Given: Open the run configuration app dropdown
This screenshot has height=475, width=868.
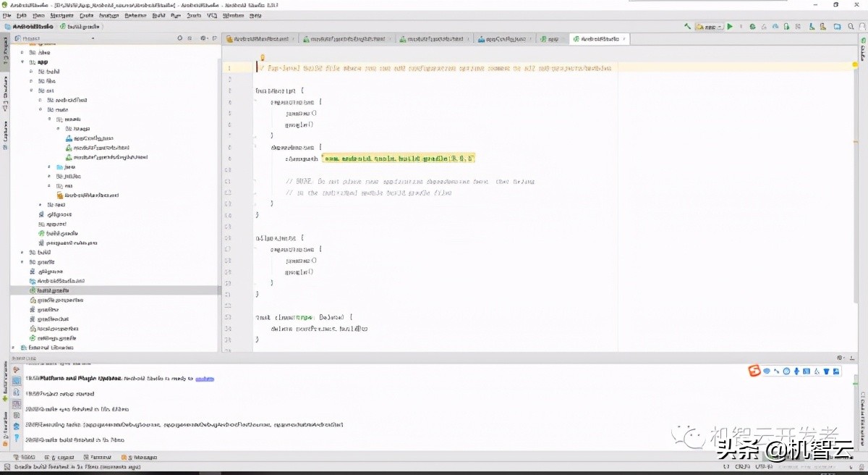Looking at the screenshot, I should pos(710,27).
